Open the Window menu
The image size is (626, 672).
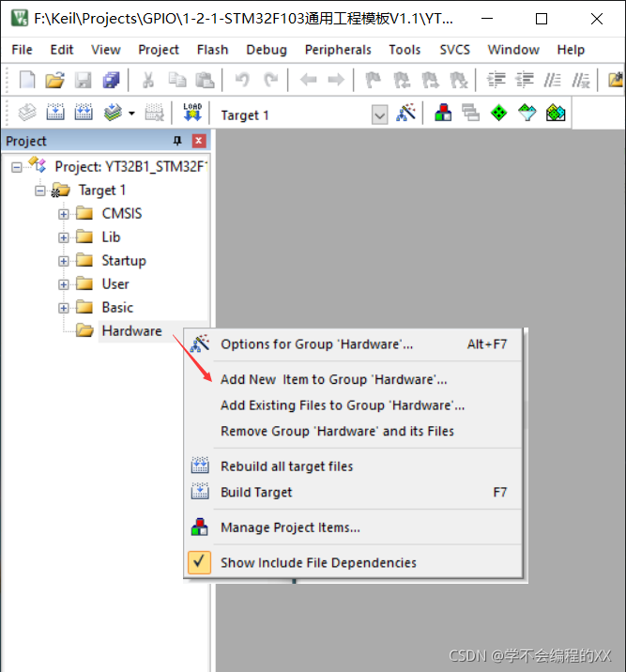click(x=513, y=50)
